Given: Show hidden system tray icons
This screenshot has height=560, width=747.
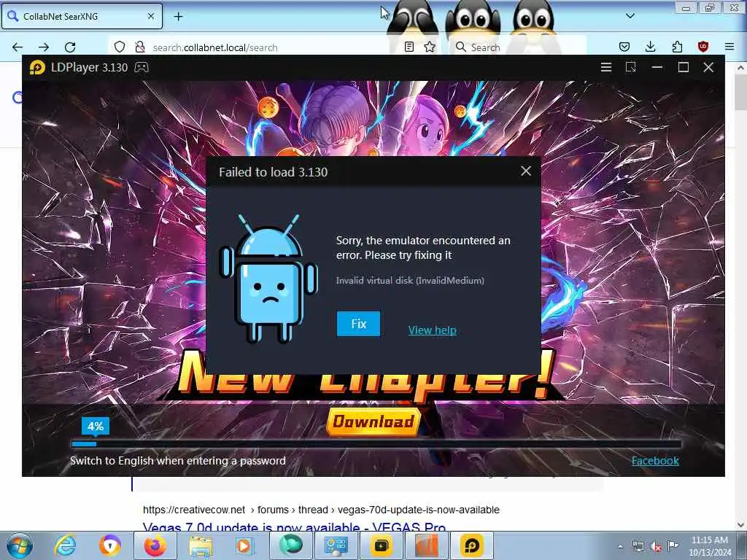Looking at the screenshot, I should tap(620, 546).
